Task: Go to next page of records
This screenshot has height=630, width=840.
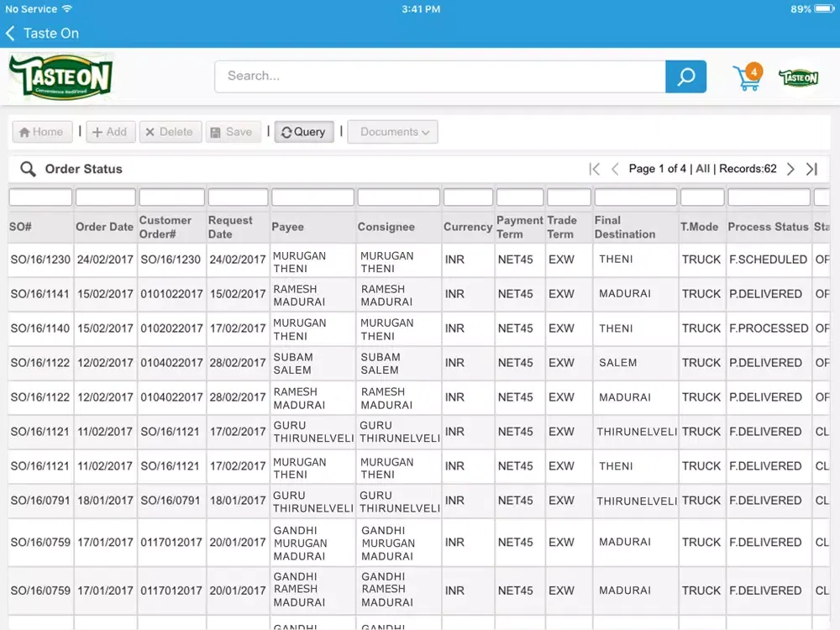Action: [x=790, y=169]
